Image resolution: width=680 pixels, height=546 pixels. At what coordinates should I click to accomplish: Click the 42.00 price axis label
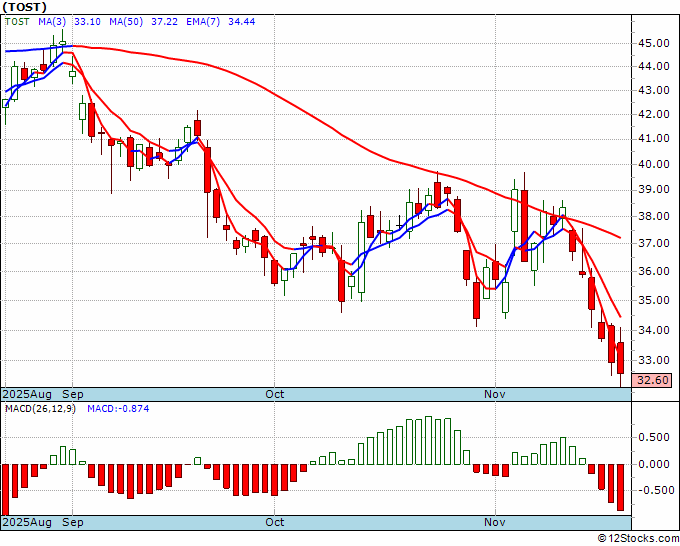(x=654, y=114)
